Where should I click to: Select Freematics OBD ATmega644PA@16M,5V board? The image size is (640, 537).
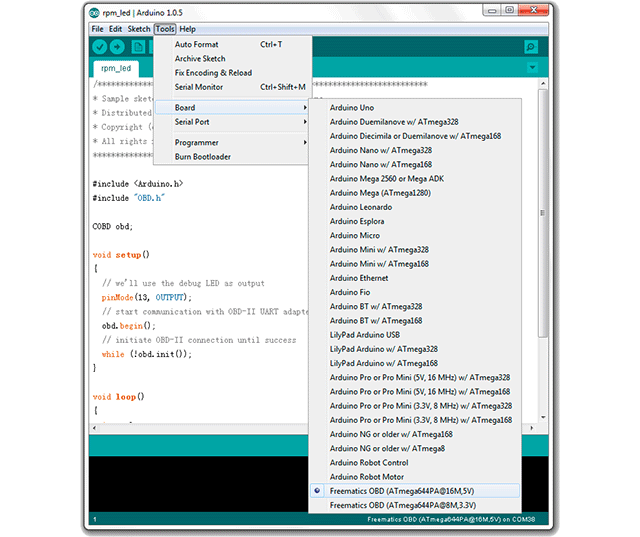click(x=415, y=491)
